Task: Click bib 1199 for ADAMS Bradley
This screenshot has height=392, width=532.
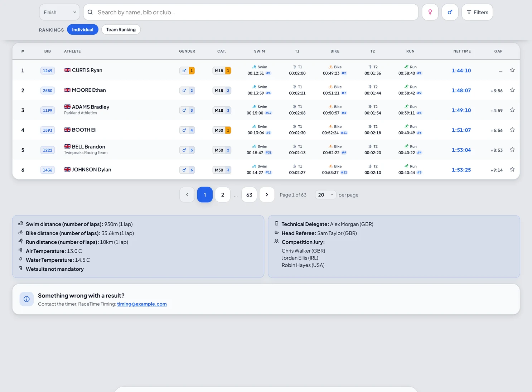Action: click(x=48, y=110)
